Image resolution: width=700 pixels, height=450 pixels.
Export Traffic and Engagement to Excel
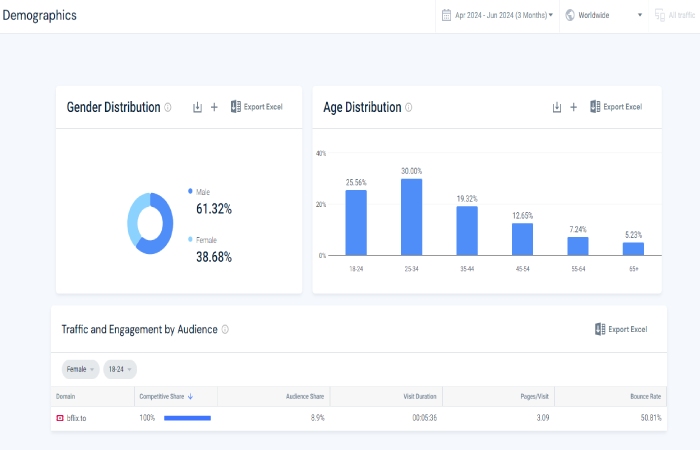click(x=621, y=329)
